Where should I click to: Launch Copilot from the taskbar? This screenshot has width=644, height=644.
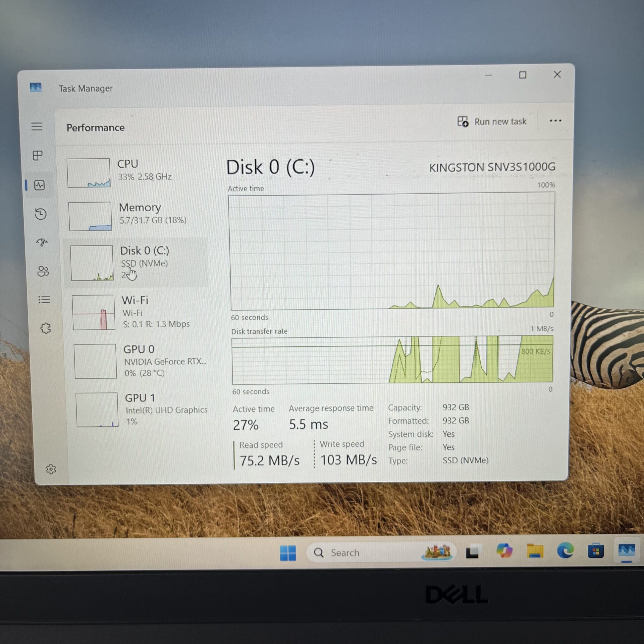pyautogui.click(x=504, y=551)
